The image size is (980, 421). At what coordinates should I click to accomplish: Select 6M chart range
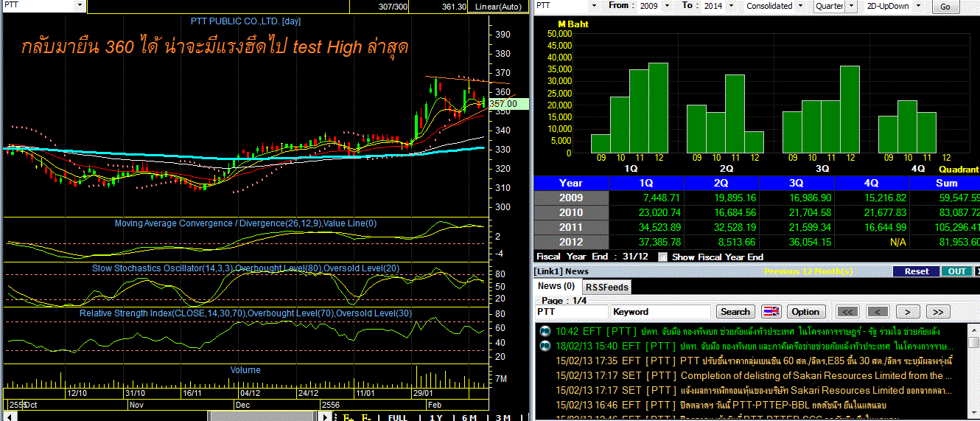[x=469, y=417]
